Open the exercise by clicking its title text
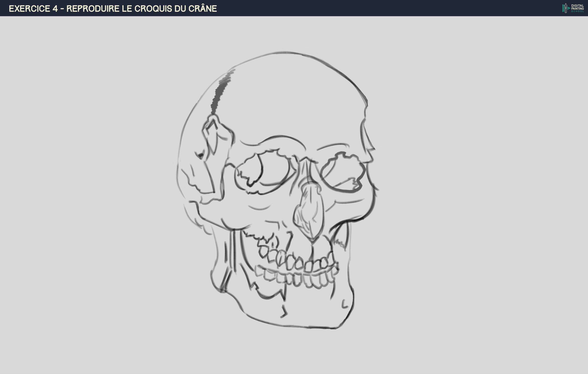The image size is (588, 374). (112, 9)
